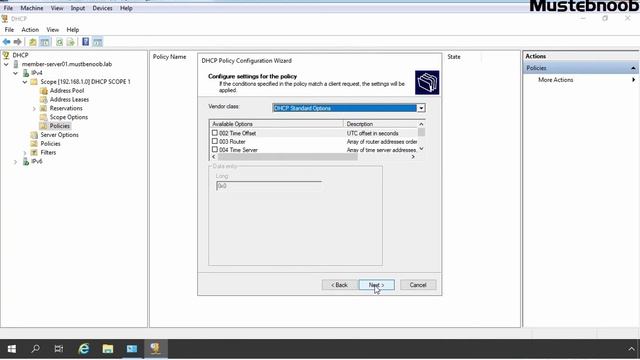Collapse the member-server01.mustbenoob.lab node
Viewport: 640px width, 360px height.
click(6, 64)
